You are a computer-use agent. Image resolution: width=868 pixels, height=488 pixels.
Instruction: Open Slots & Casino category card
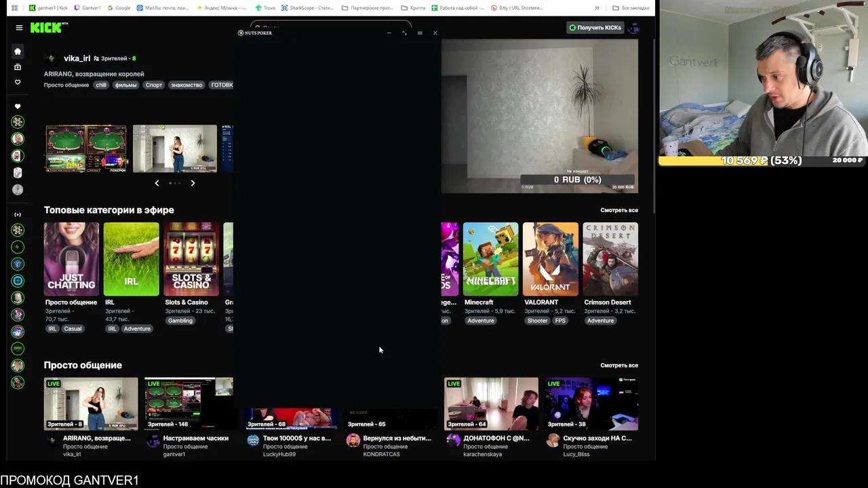191,259
